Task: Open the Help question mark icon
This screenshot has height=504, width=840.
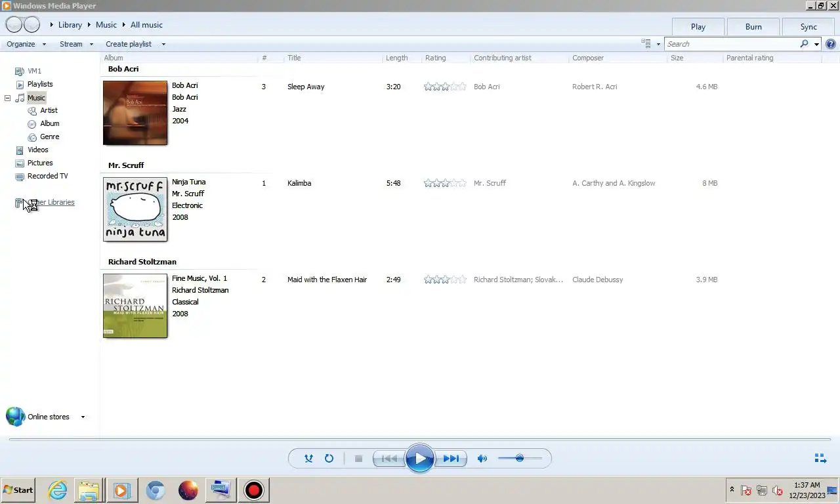Action: [x=831, y=44]
